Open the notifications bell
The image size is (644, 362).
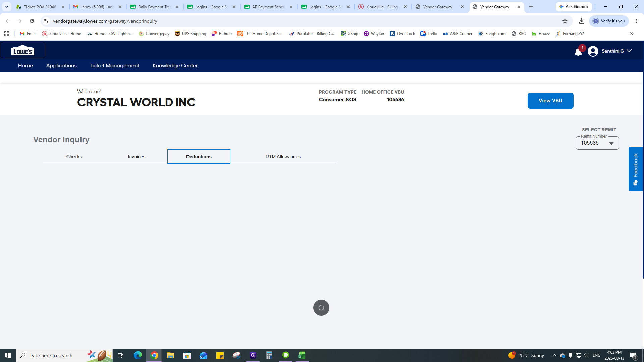578,52
